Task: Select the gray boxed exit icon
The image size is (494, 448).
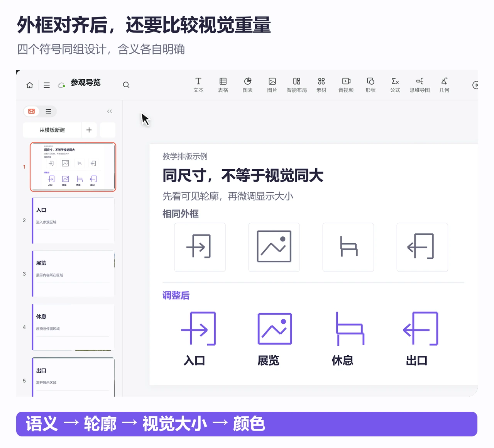Action: (422, 247)
